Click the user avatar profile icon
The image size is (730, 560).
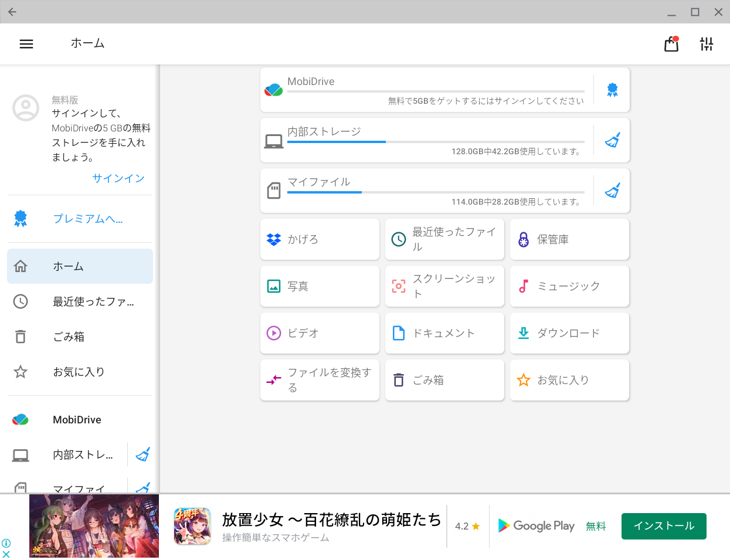26,108
